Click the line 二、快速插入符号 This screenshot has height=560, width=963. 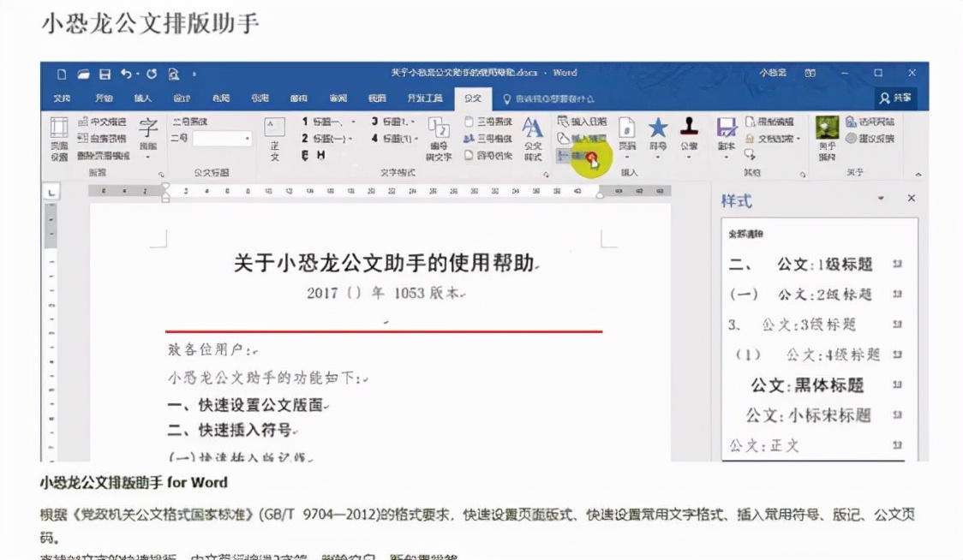pos(230,431)
